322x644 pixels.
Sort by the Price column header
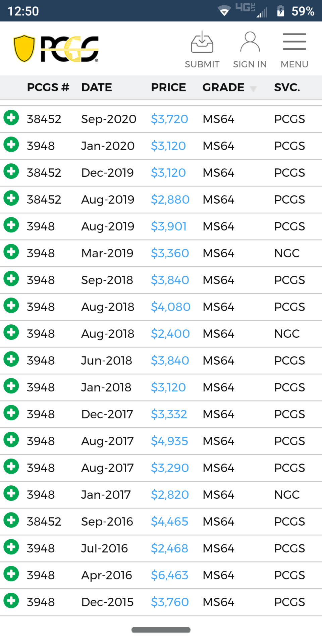pos(168,87)
